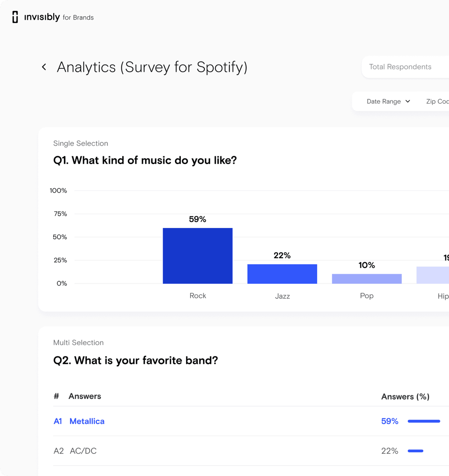Click the Answers column header

point(85,396)
